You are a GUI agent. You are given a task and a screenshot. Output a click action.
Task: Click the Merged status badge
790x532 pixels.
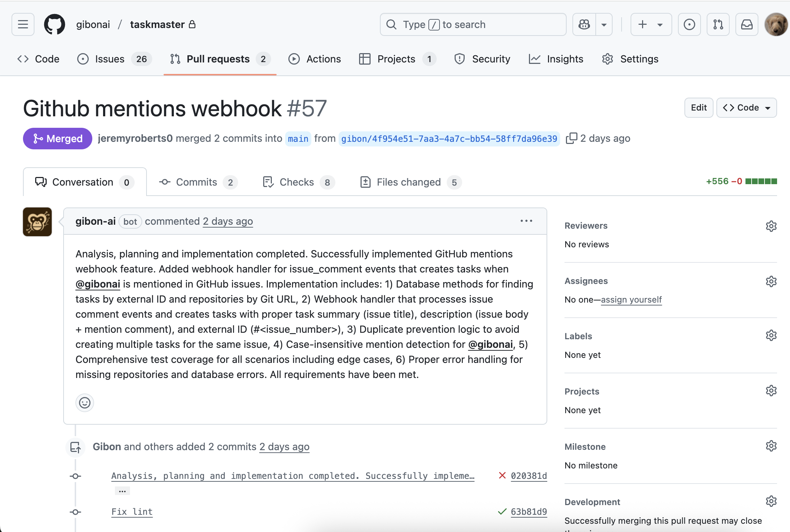click(57, 139)
